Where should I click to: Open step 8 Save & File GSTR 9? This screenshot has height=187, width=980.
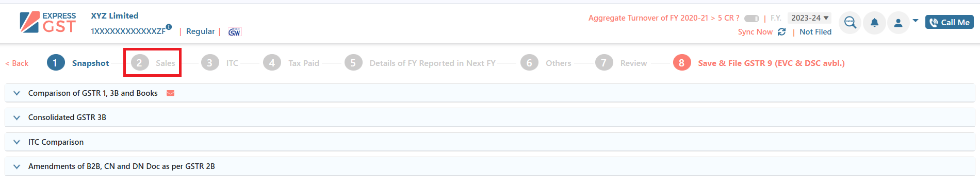tap(759, 63)
